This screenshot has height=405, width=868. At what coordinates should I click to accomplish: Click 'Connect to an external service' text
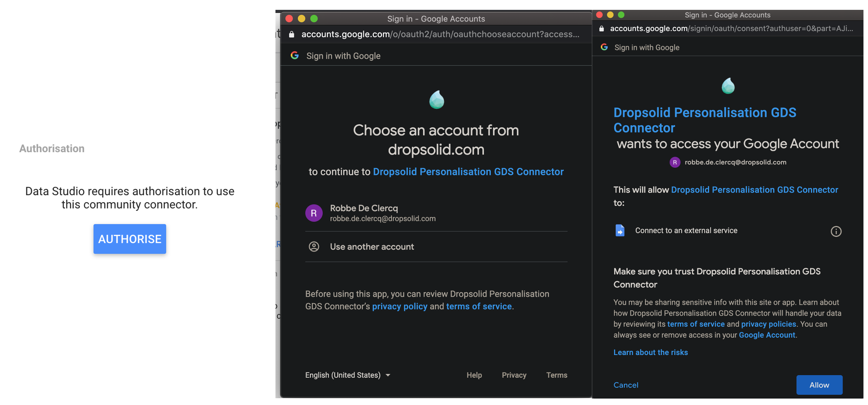coord(686,231)
